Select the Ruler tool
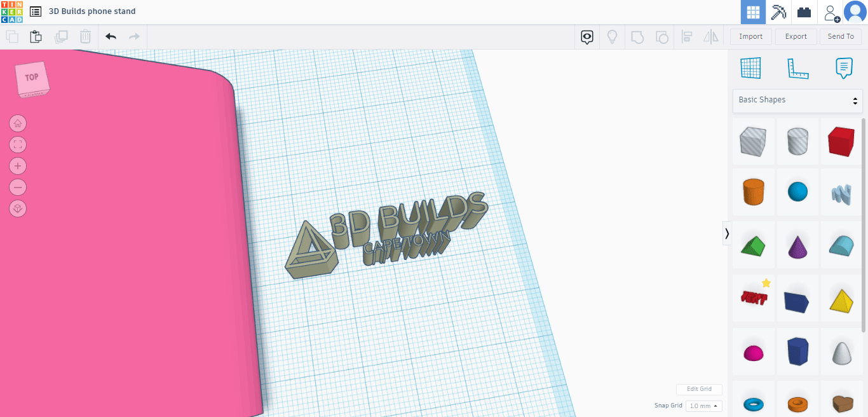 pyautogui.click(x=797, y=68)
